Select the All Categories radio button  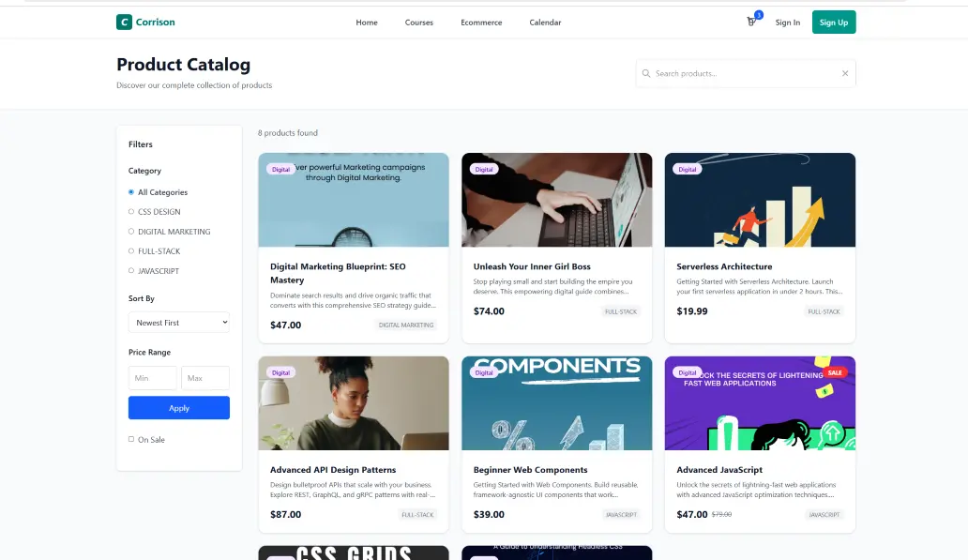pos(131,192)
